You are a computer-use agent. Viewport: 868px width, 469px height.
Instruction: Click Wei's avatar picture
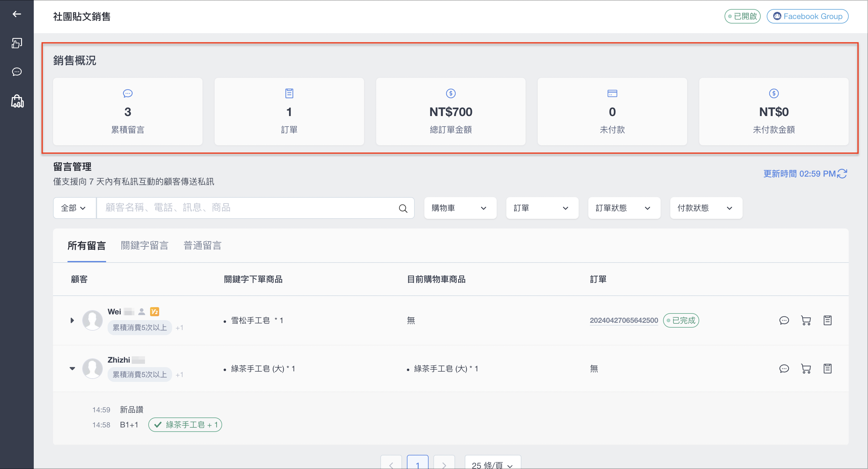92,320
